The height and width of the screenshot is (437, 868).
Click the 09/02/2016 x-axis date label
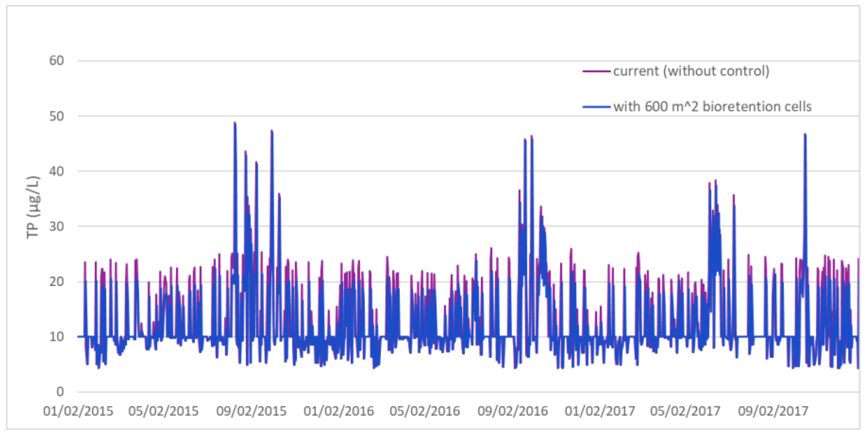pyautogui.click(x=513, y=412)
